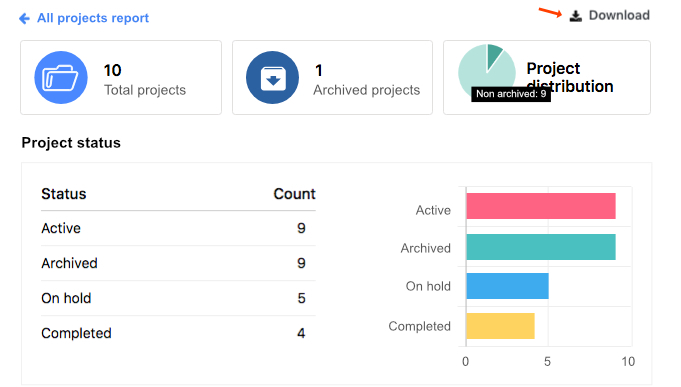Click the yellow Completed bar in chart
Viewport: 681px width, 387px height.
point(500,326)
